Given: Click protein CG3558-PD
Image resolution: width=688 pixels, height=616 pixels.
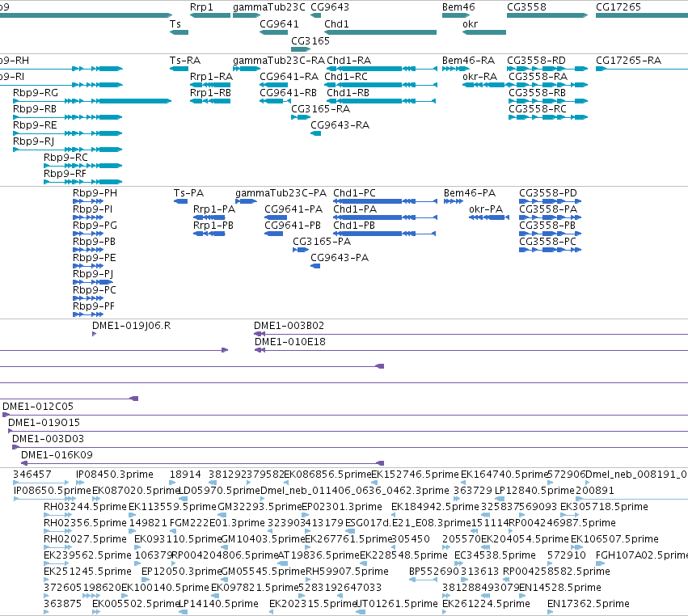Looking at the screenshot, I should 551,201.
